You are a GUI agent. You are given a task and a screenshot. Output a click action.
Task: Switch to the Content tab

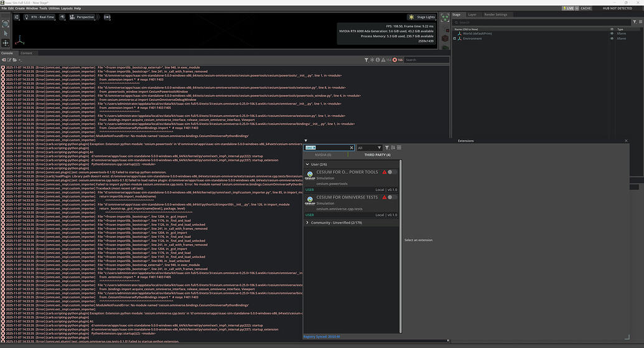coord(26,53)
